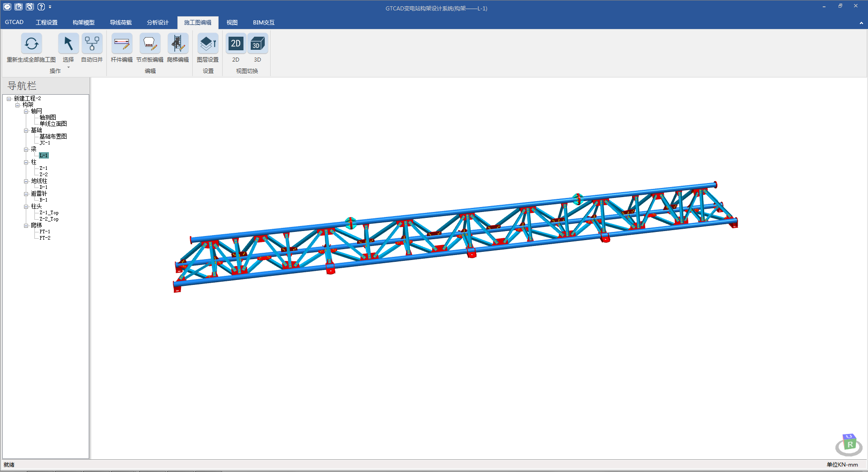868x472 pixels.
Task: Open 图层设置 layer settings
Action: tap(208, 44)
